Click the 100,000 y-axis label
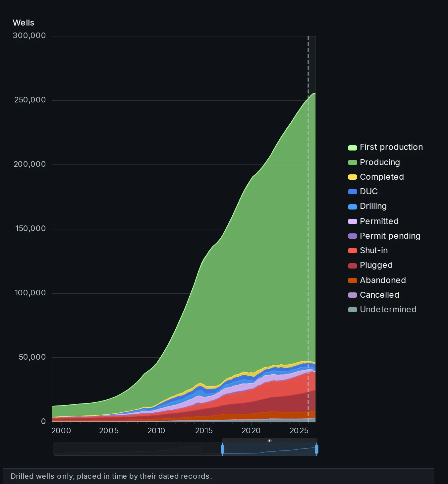This screenshot has width=448, height=484. tap(30, 293)
